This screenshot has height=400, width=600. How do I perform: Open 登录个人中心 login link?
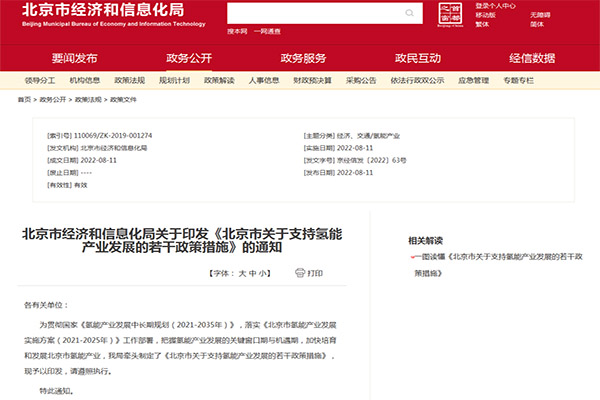click(x=495, y=6)
